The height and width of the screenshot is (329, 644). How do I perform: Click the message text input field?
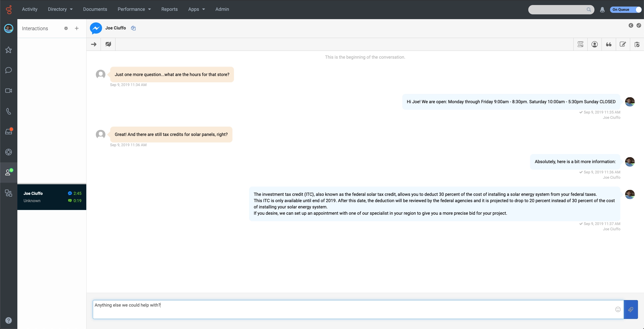[352, 309]
